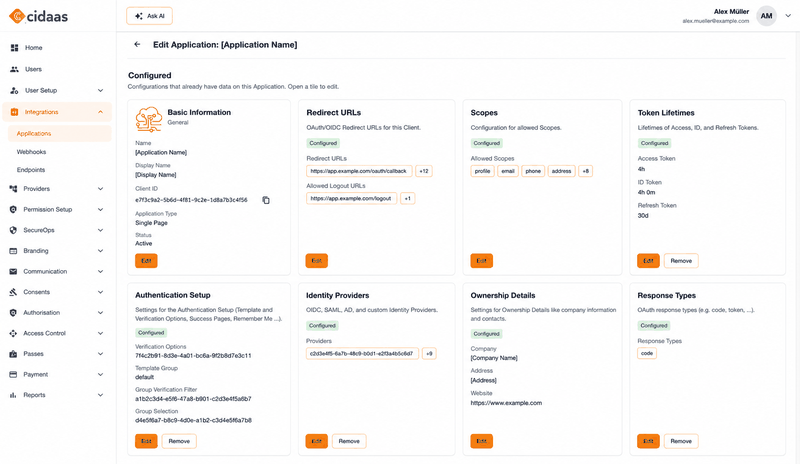Edit the Token Lifetimes tile
The width and height of the screenshot is (800, 464).
pyautogui.click(x=648, y=261)
